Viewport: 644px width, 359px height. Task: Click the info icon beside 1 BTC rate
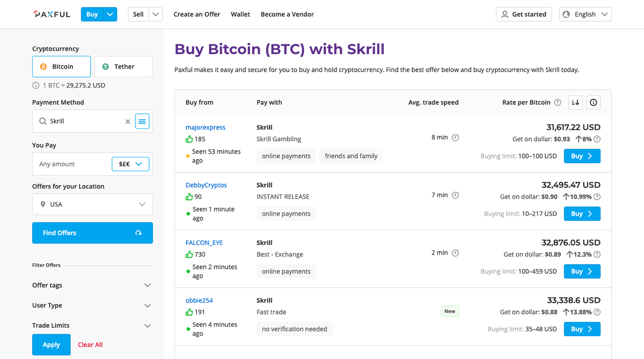[x=36, y=85]
